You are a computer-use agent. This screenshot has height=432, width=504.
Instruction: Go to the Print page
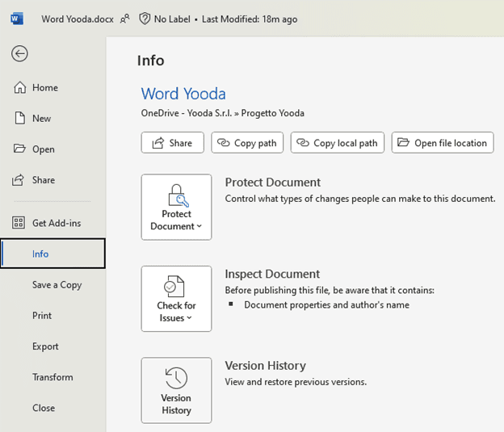pyautogui.click(x=42, y=316)
